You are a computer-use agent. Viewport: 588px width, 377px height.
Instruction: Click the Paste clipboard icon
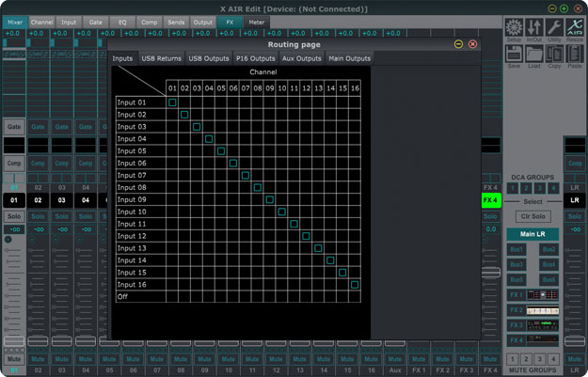(x=575, y=54)
